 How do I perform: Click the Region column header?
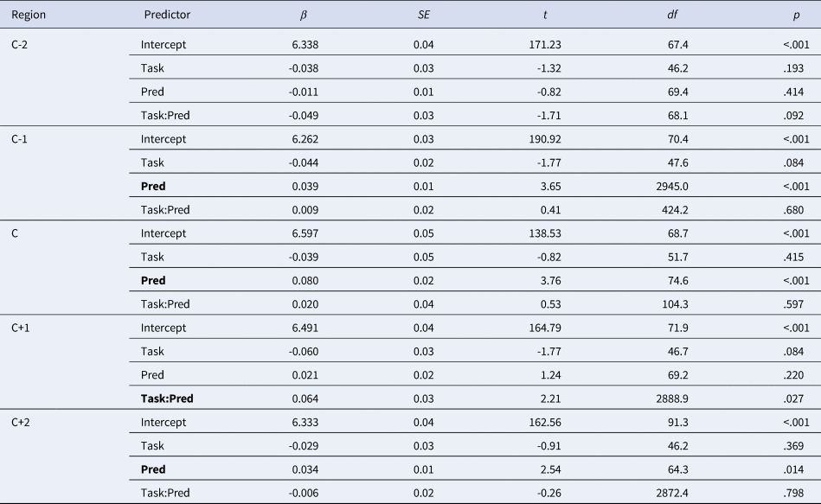29,15
